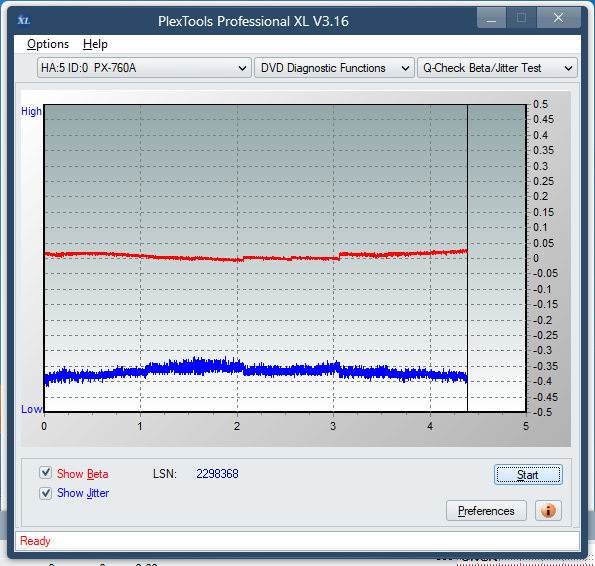This screenshot has width=595, height=566.
Task: Click the disabled maximize window button
Action: (x=521, y=18)
